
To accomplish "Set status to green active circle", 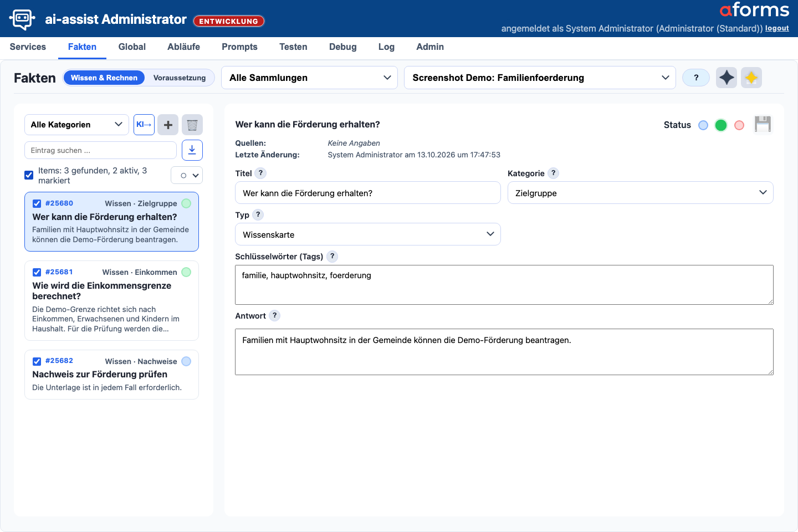I will [721, 125].
